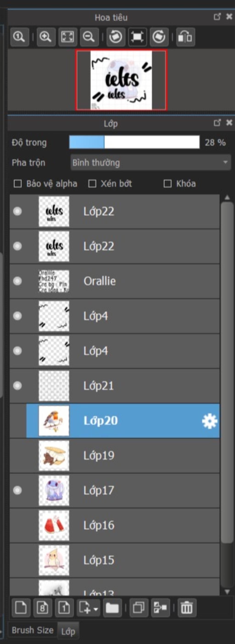Switch to the Brush Size tab
235x644 pixels.
[33, 630]
